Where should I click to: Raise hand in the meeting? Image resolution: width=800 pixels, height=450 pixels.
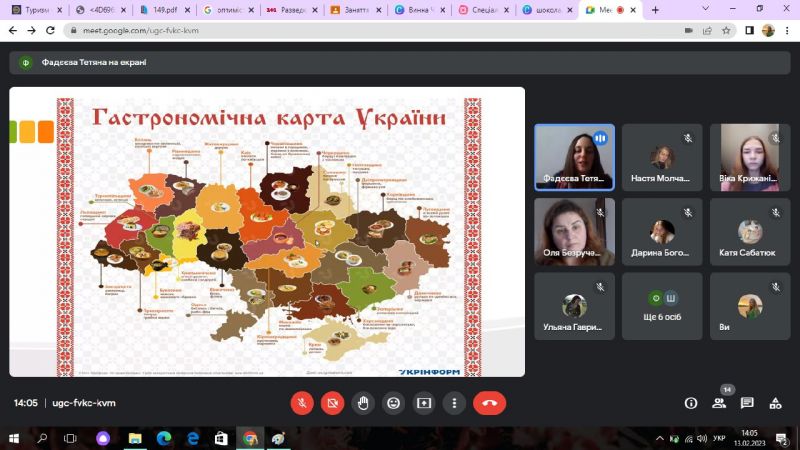(x=363, y=403)
